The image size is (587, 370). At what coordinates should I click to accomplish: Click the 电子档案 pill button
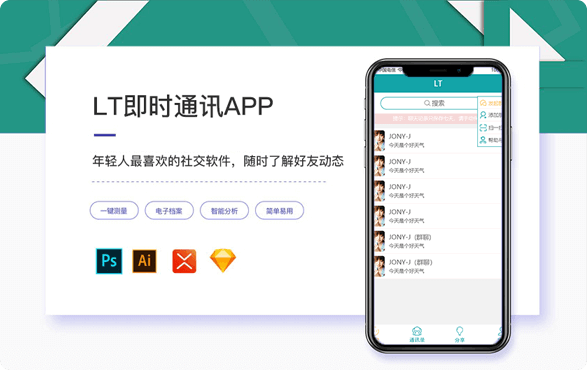[169, 210]
